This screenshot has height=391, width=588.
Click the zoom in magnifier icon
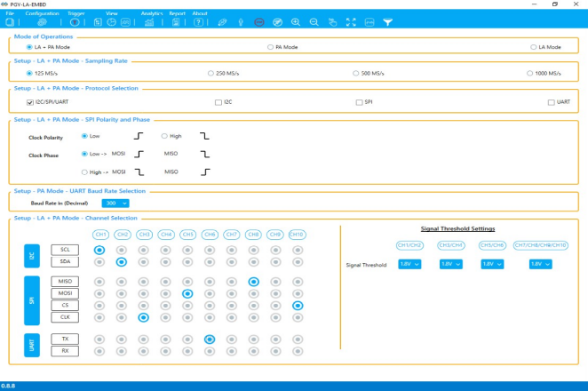pos(296,21)
